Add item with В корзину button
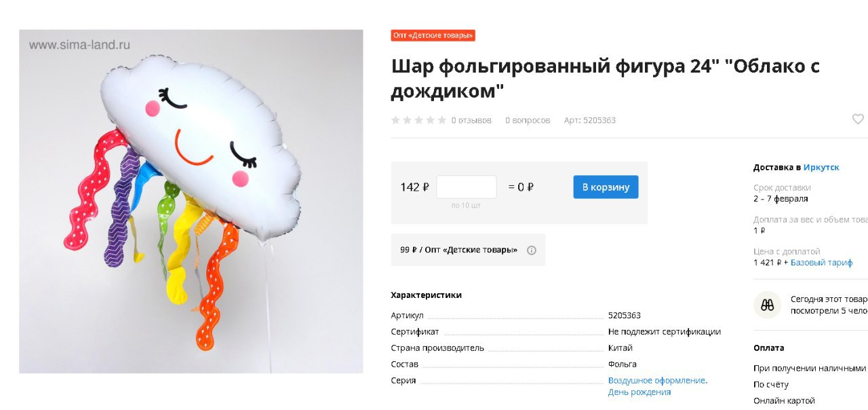Screen dimensions: 868x410 tap(606, 187)
